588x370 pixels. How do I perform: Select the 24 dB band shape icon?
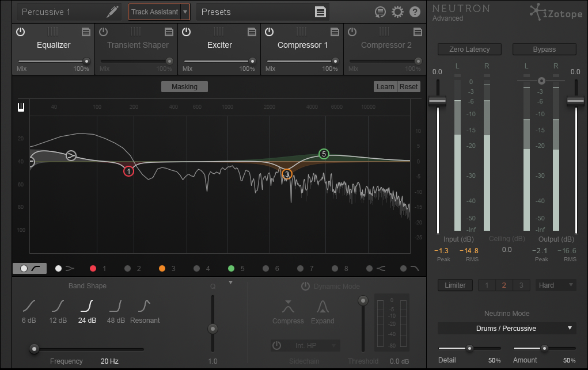tap(87, 306)
